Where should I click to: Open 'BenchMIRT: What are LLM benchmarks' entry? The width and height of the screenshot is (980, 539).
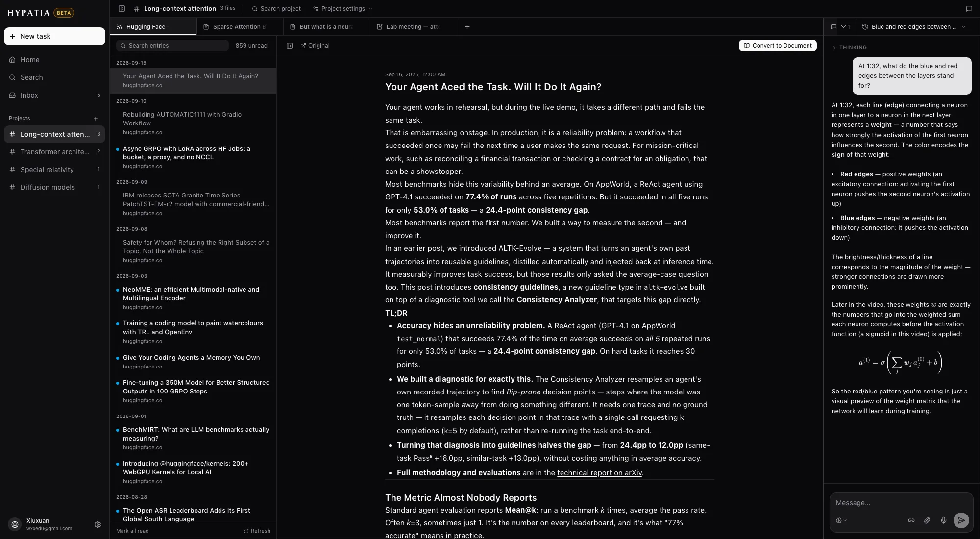[193, 438]
